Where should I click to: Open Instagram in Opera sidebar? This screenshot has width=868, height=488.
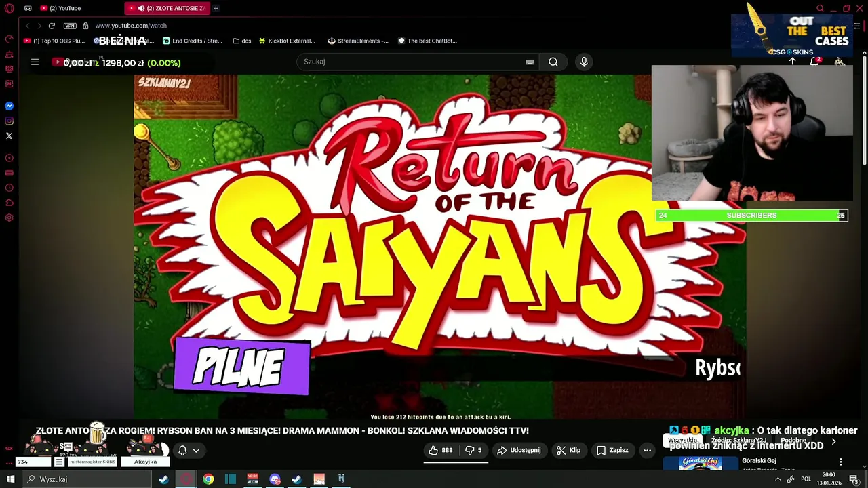coord(9,121)
